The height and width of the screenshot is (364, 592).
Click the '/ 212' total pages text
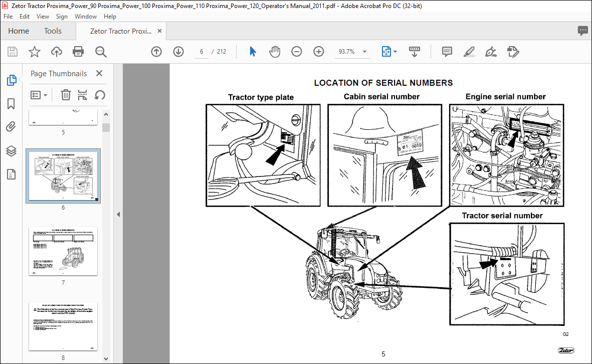(x=219, y=52)
